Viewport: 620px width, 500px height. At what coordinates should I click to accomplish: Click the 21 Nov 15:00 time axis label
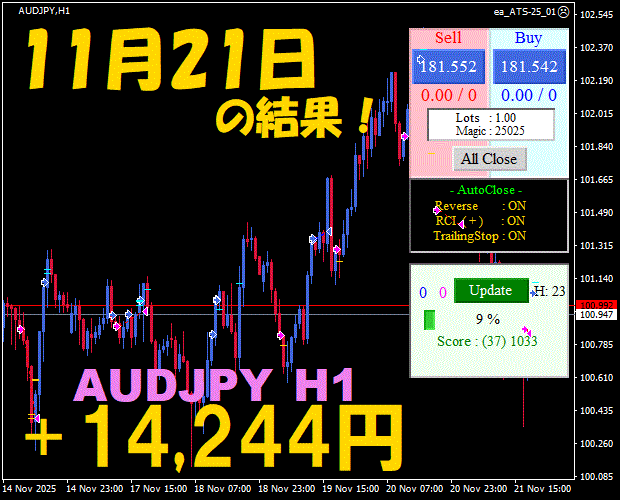(542, 489)
